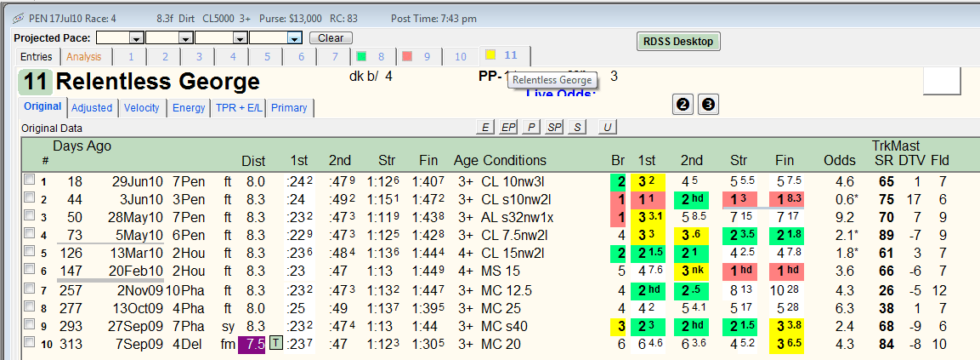Tick checkbox for line 2 3Jun10
The width and height of the screenshot is (980, 360).
[x=30, y=198]
